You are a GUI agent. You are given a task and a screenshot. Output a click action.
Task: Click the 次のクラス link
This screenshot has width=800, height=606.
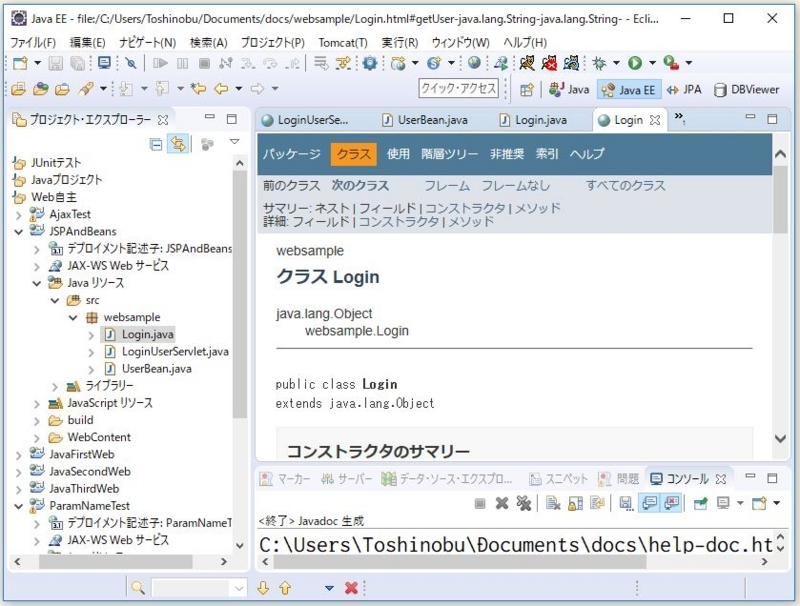click(x=360, y=186)
